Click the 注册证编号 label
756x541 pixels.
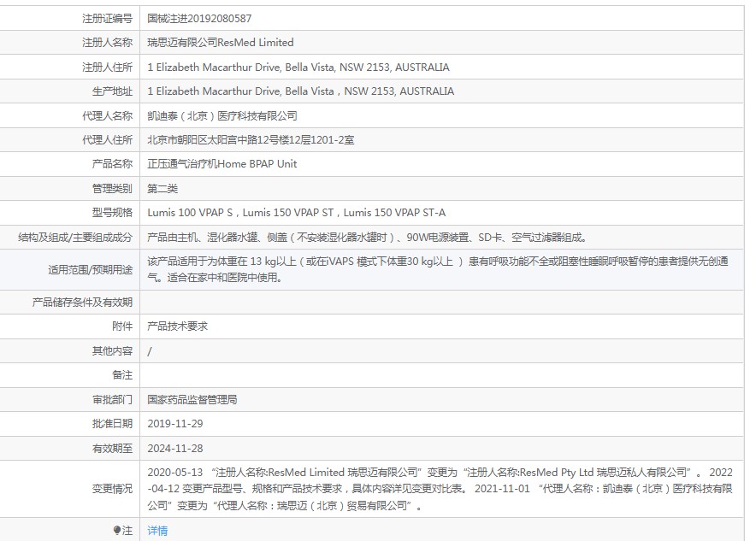pyautogui.click(x=107, y=18)
